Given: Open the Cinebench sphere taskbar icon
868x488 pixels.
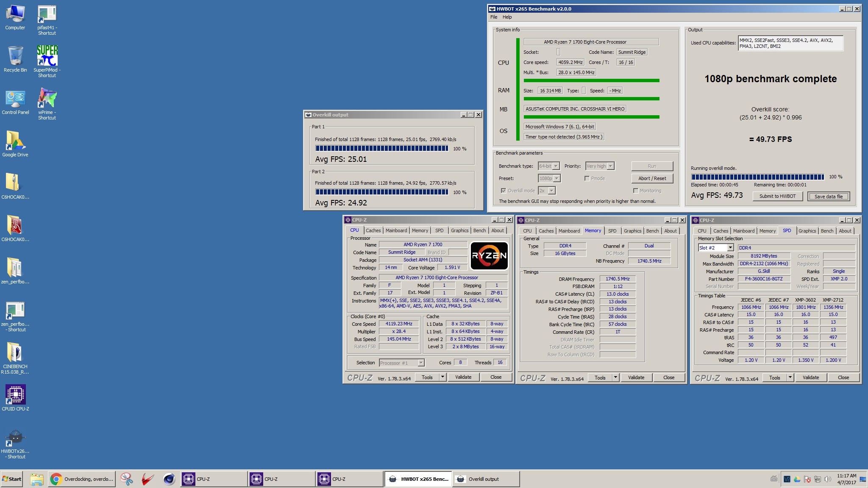Looking at the screenshot, I should (169, 479).
